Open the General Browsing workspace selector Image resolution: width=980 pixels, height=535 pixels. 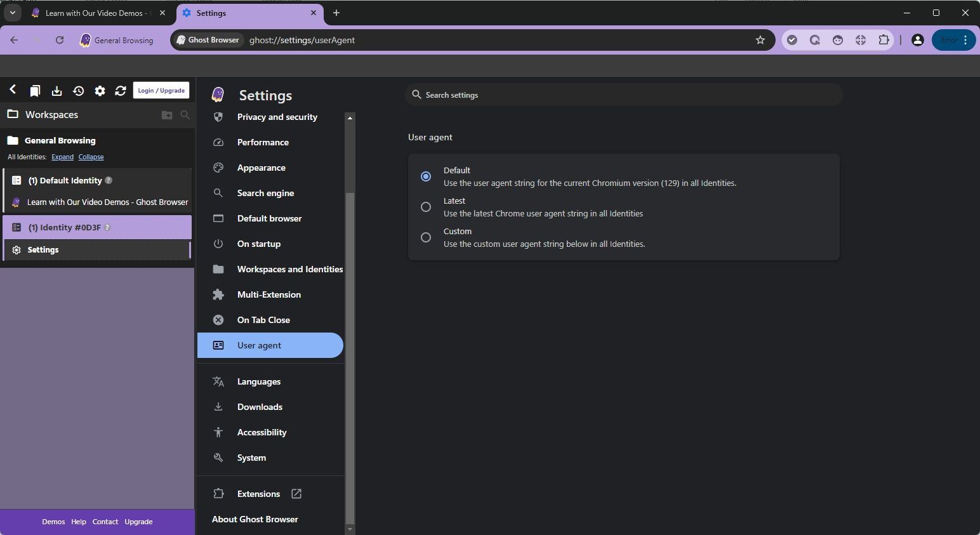coord(117,40)
